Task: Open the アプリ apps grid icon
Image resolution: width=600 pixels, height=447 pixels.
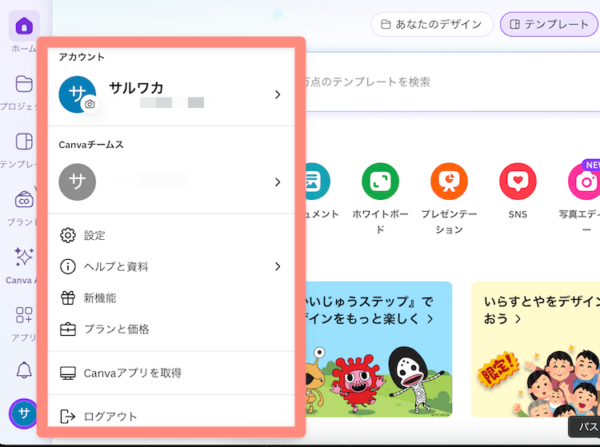Action: (x=24, y=315)
